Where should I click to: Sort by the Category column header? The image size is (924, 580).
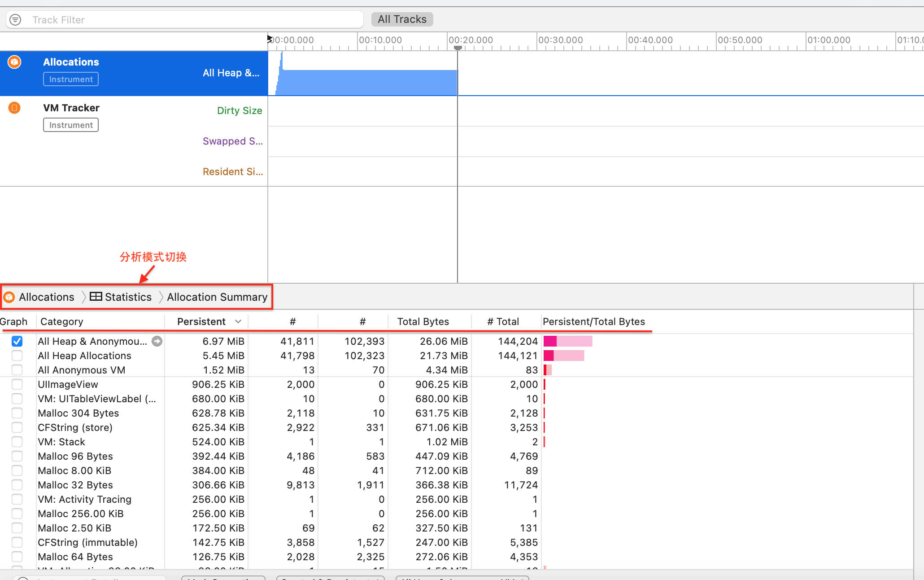click(62, 321)
